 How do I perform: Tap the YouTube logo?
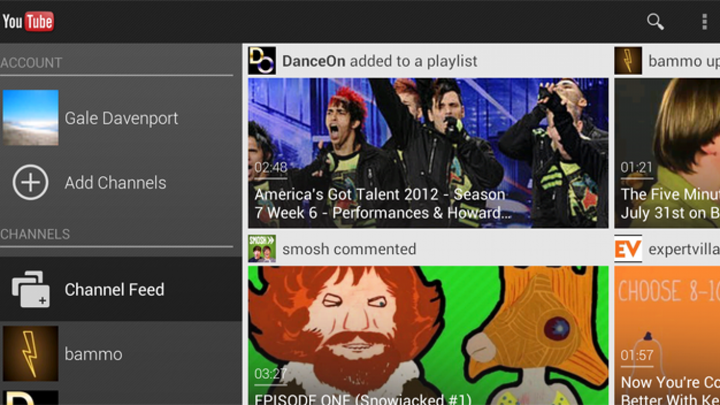click(x=28, y=22)
